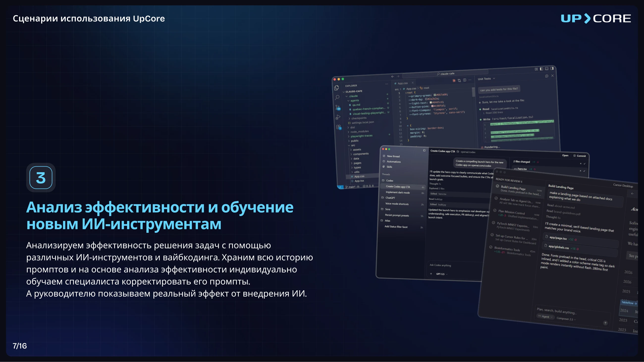Viewport: 644px width, 362px height.
Task: Click the Explorer panel ellipsis menu
Action: click(387, 84)
